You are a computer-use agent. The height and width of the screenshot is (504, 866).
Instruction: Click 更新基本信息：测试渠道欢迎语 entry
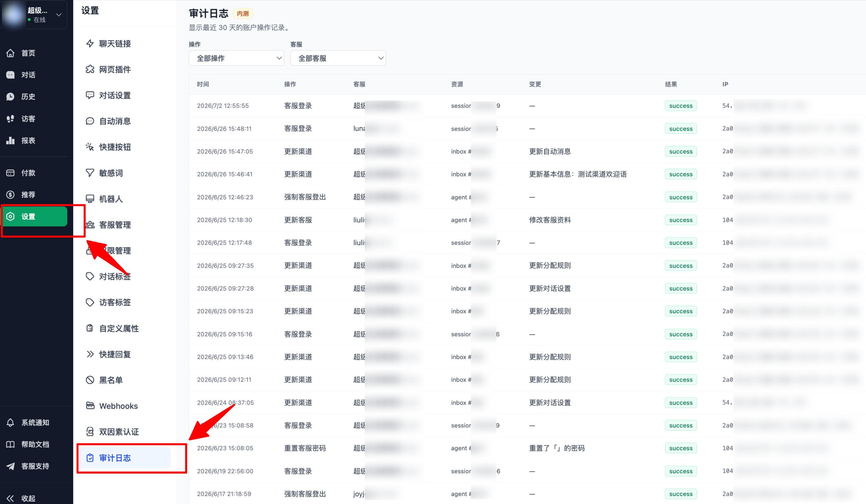click(x=578, y=174)
